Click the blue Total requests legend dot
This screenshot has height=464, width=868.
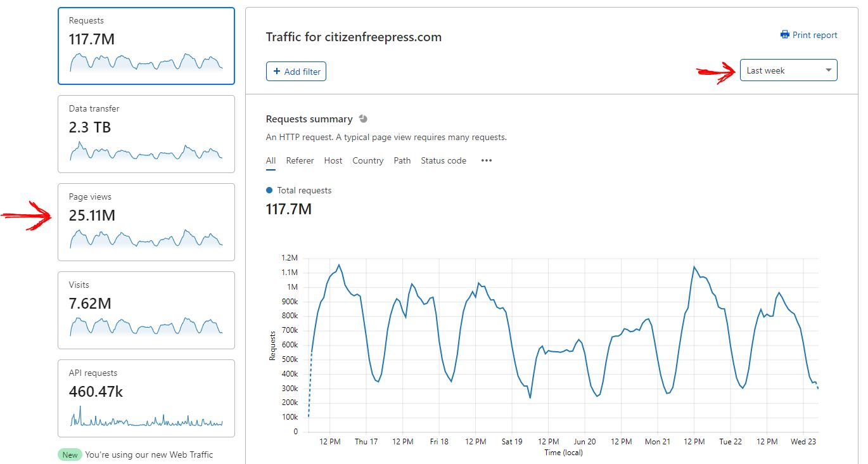[269, 190]
